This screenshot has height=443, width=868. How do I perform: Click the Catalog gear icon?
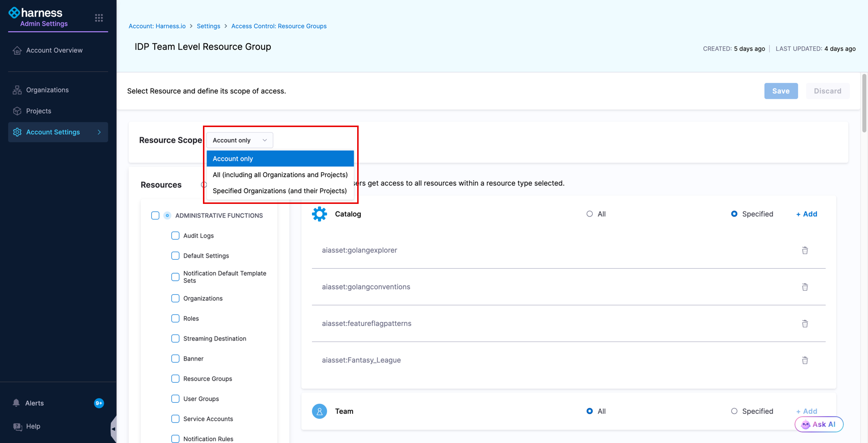319,214
